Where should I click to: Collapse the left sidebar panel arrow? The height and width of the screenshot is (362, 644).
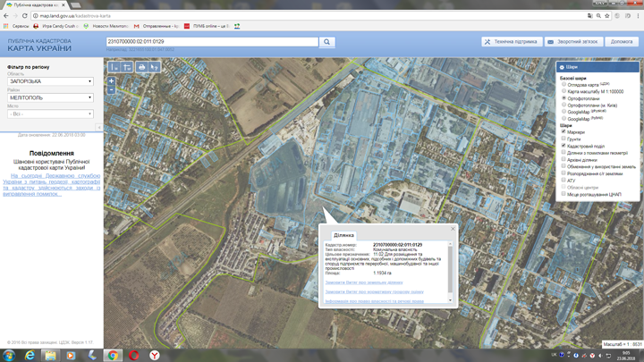(x=100, y=127)
